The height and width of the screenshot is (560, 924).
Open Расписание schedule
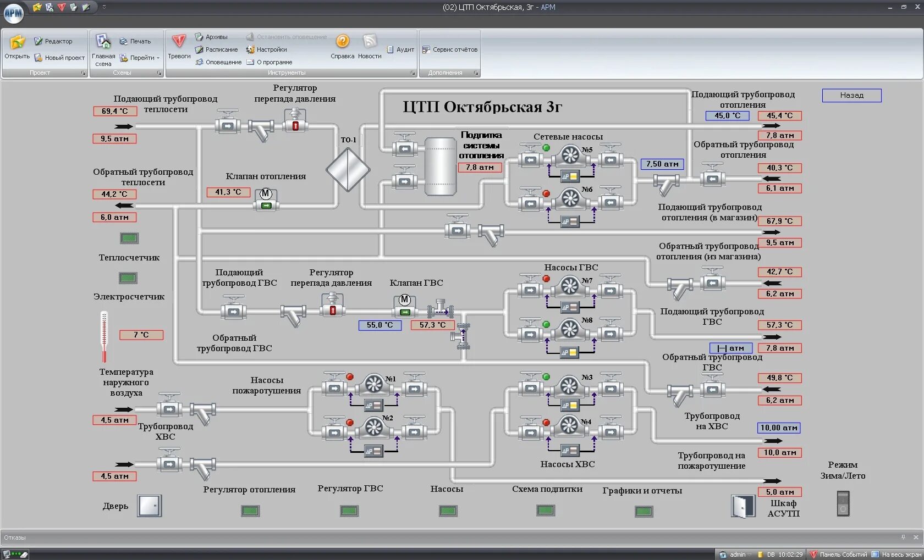click(216, 49)
